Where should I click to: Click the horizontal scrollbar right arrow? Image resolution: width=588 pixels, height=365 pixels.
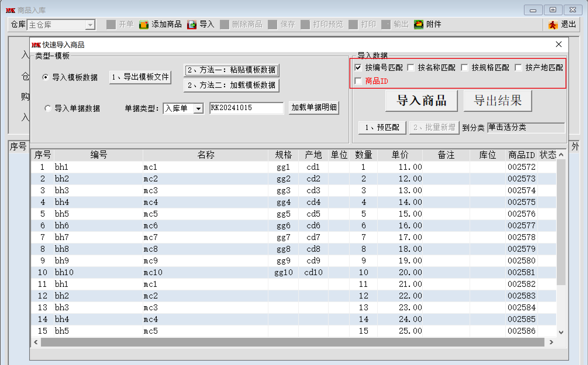pyautogui.click(x=551, y=342)
